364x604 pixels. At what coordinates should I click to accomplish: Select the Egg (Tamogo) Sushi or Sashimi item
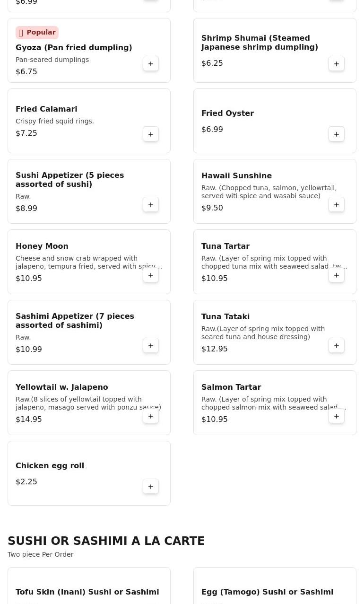(267, 592)
